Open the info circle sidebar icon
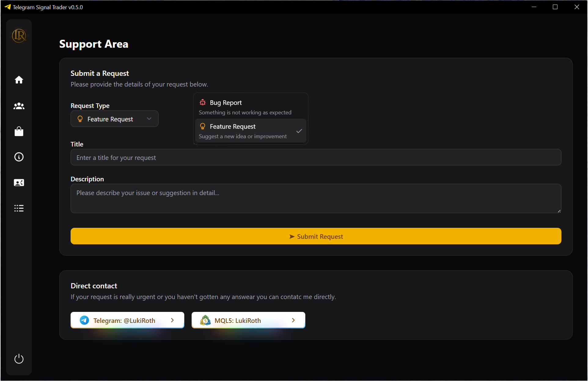The image size is (588, 381). pyautogui.click(x=19, y=157)
